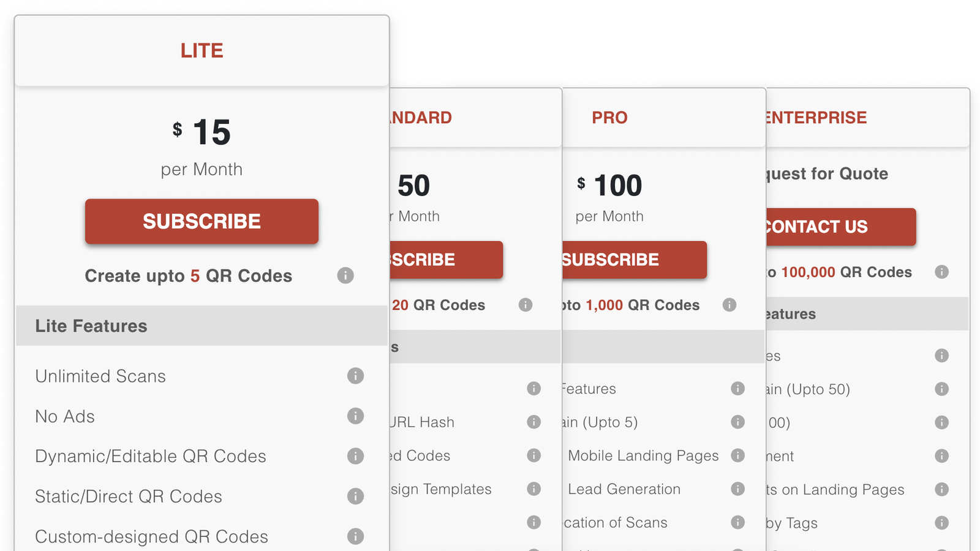This screenshot has width=980, height=551.
Task: Open info for Custom-designed QR Codes
Action: [356, 536]
